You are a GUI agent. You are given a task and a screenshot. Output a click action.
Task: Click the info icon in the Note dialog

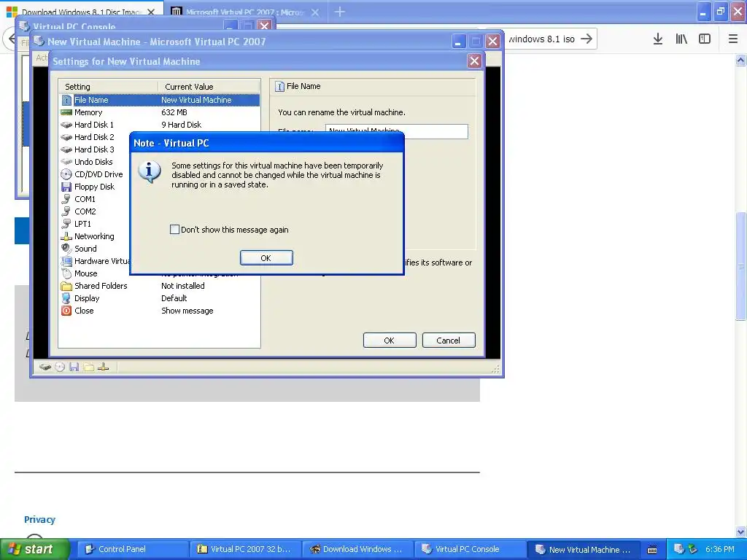tap(149, 172)
